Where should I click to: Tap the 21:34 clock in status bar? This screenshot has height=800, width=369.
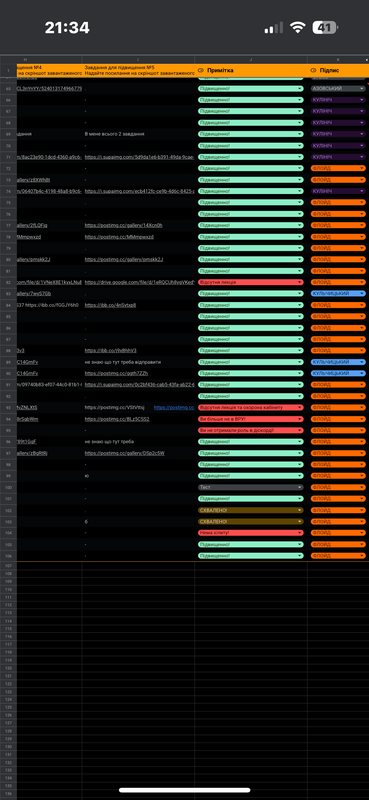[x=67, y=28]
